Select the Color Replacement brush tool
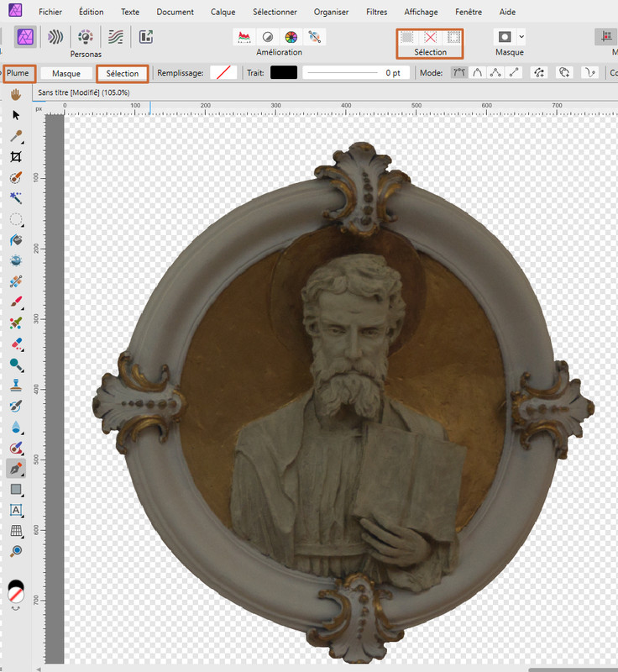 click(16, 323)
